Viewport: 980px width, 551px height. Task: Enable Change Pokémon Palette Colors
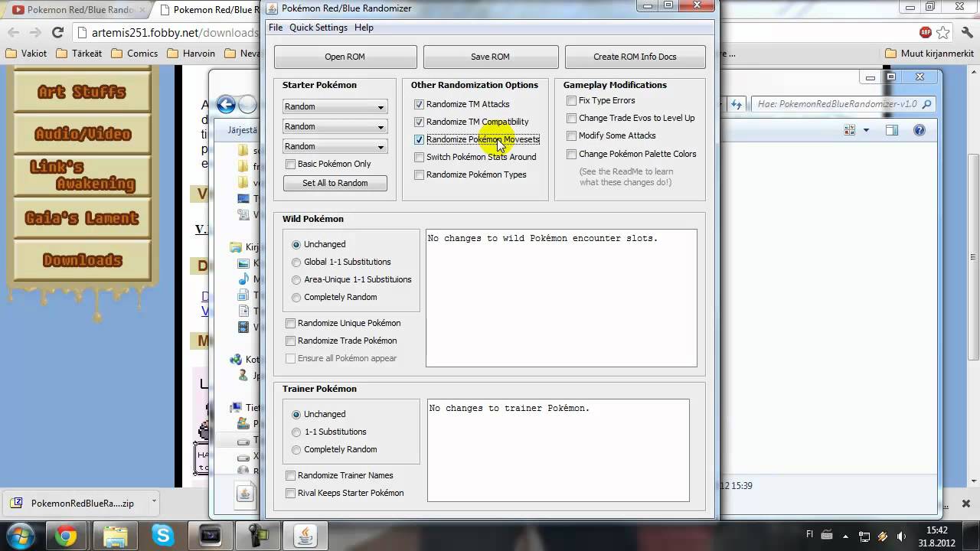(571, 154)
